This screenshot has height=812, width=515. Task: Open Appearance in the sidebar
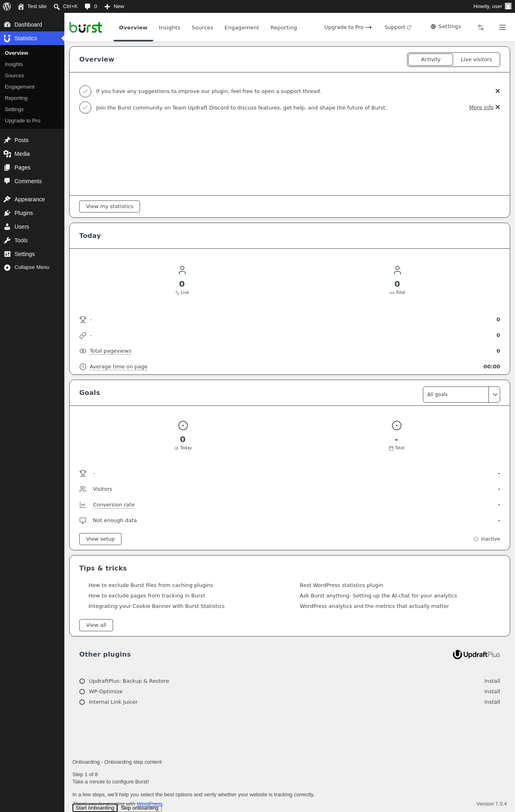click(32, 199)
